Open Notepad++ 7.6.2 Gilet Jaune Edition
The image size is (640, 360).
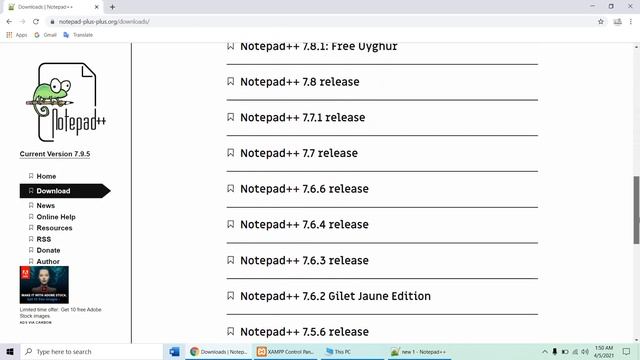coord(335,296)
